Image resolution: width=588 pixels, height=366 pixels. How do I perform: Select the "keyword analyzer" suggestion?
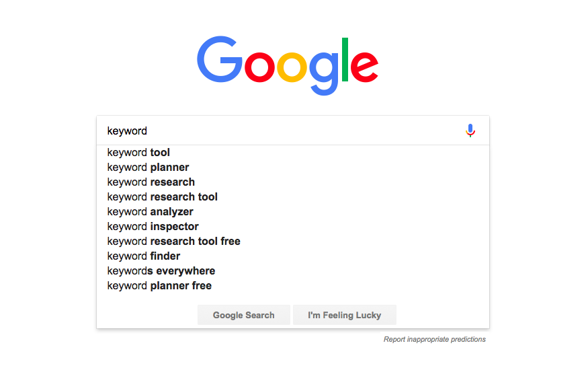[293, 212]
